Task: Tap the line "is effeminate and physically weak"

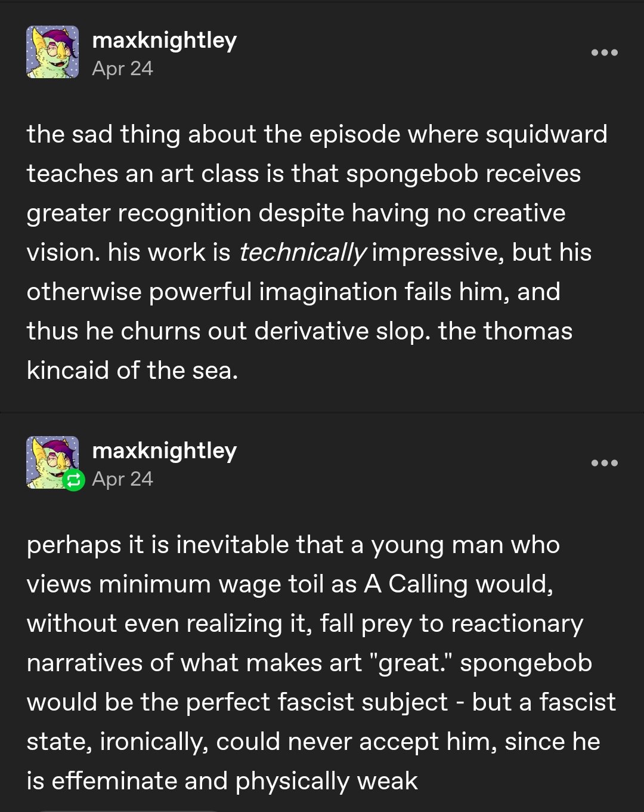Action: coord(222,782)
